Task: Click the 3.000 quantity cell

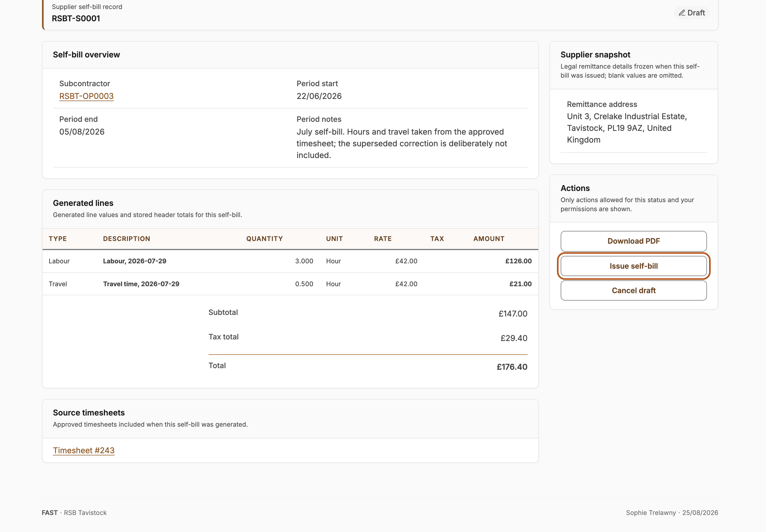Action: coord(304,261)
